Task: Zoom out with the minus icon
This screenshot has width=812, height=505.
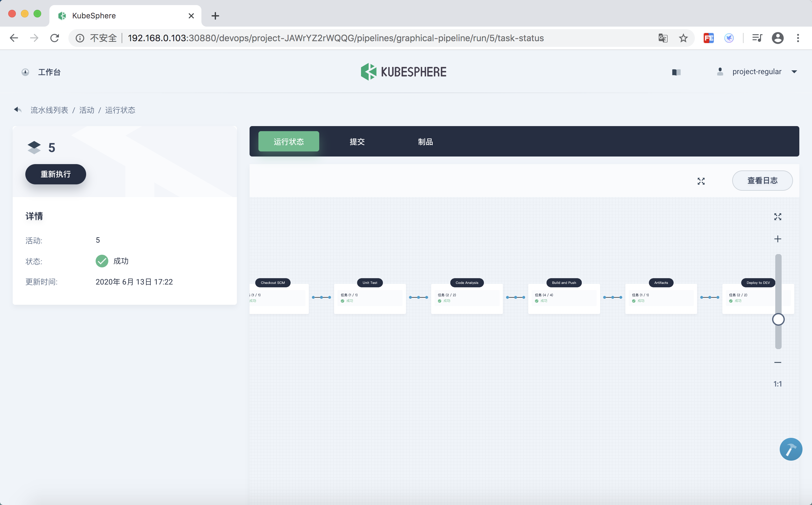Action: pyautogui.click(x=777, y=362)
